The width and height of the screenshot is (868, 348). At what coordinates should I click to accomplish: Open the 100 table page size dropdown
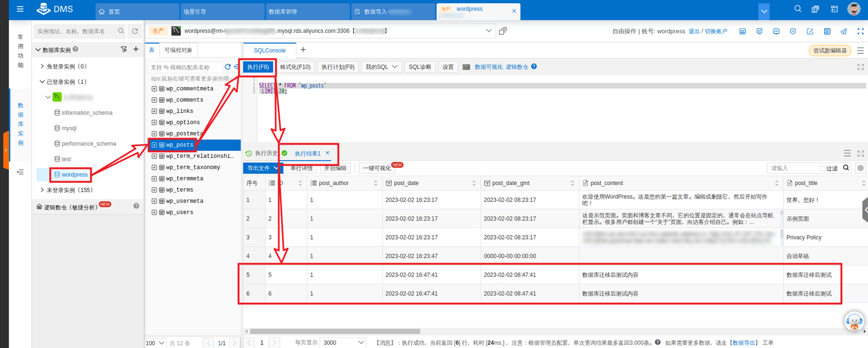155,343
